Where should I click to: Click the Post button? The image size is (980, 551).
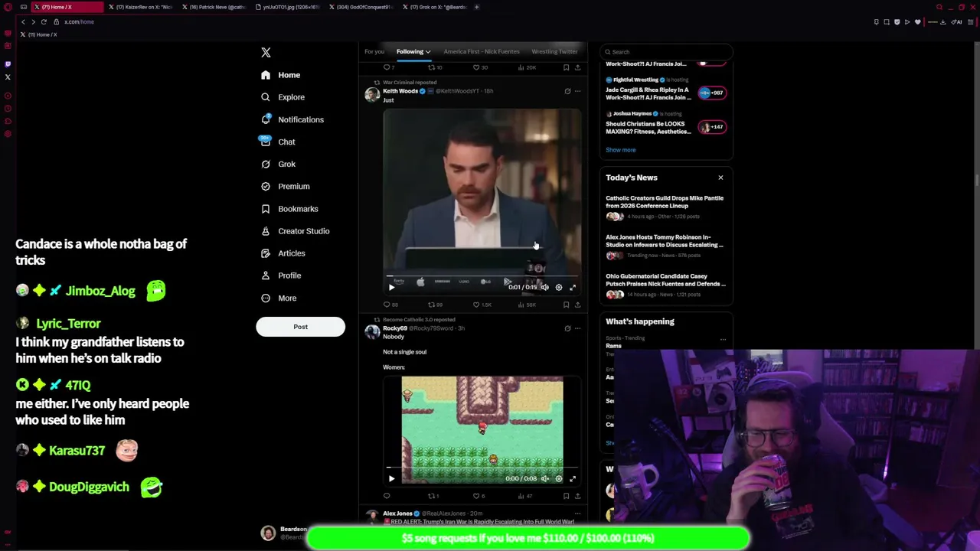point(300,327)
